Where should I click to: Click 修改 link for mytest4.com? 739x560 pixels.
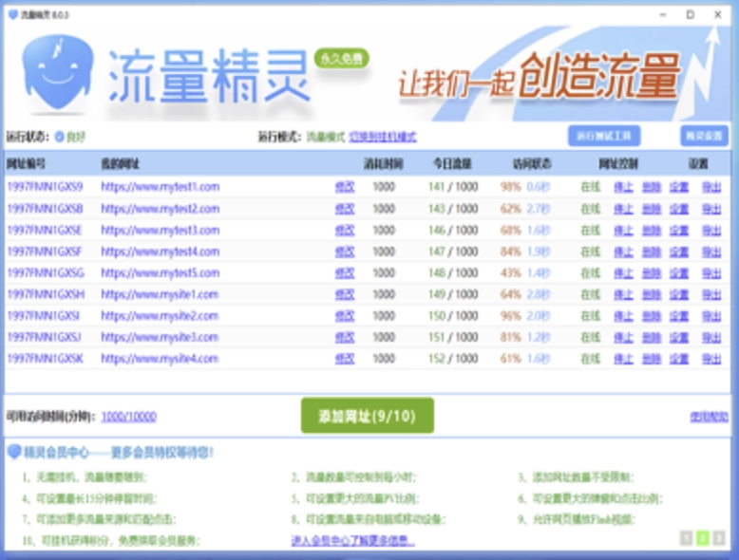(x=345, y=252)
